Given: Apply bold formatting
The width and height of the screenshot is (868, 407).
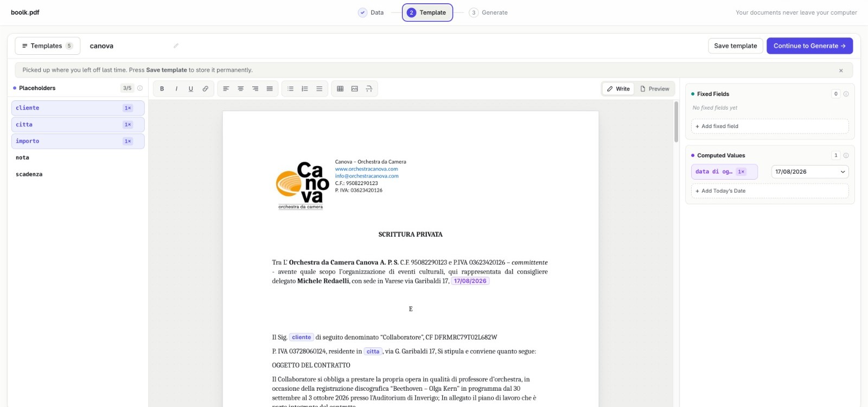Looking at the screenshot, I should click(x=162, y=89).
